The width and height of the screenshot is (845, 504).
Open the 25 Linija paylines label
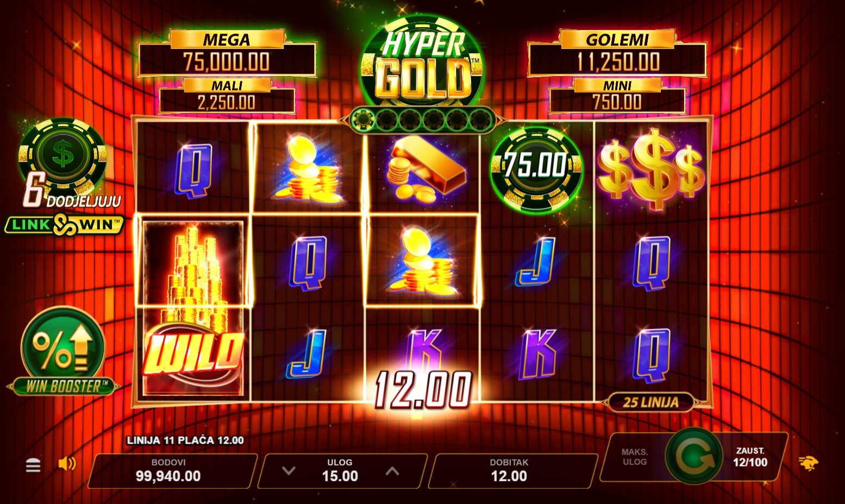click(650, 402)
